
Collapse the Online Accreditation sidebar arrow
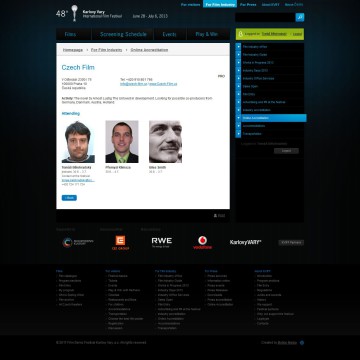point(238,118)
